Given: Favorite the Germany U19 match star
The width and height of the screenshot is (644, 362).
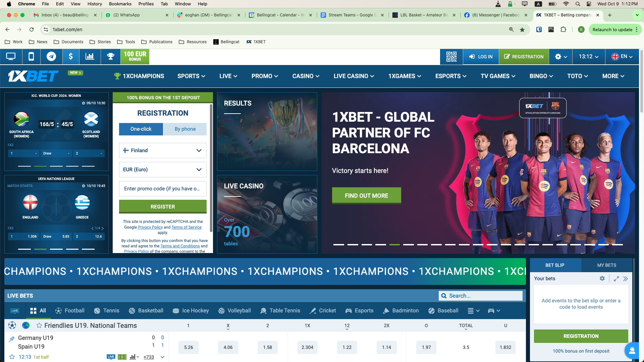Looking at the screenshot, I should (x=12, y=357).
